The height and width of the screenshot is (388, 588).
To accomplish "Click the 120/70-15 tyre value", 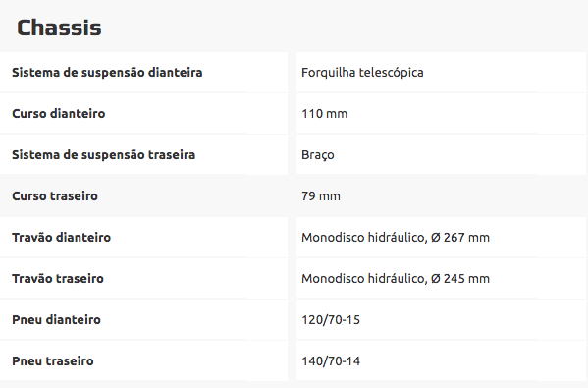I will [331, 319].
